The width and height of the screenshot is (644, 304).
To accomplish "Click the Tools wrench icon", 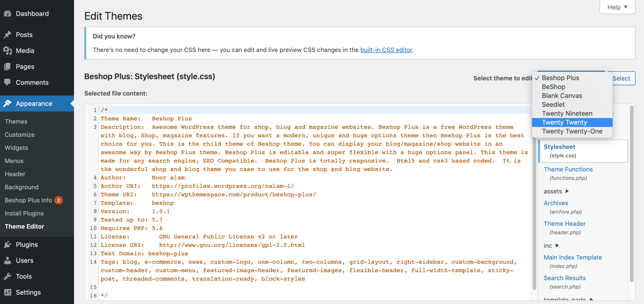I will point(8,276).
